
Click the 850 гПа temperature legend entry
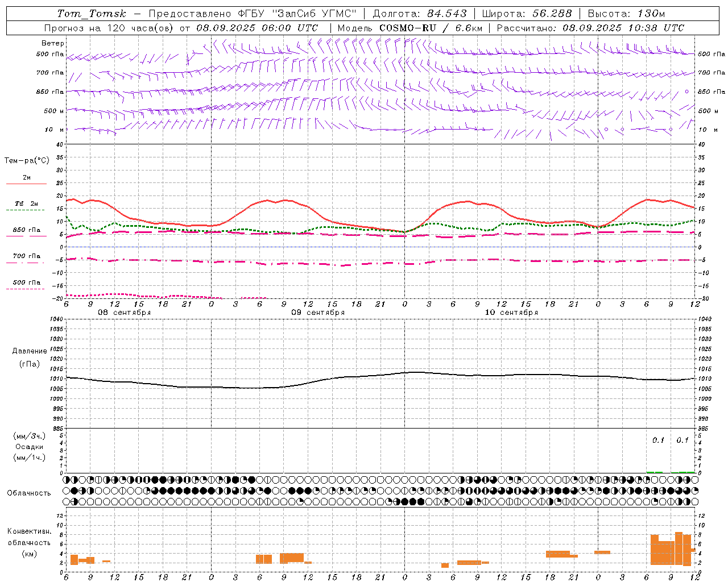[x=26, y=232]
